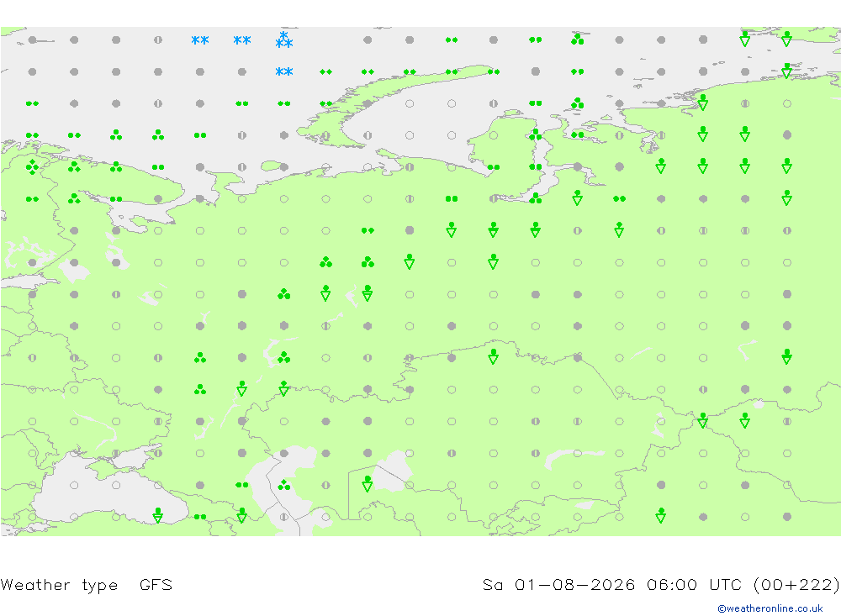Click the 'GFS' model label
The image size is (841, 616).
click(156, 584)
